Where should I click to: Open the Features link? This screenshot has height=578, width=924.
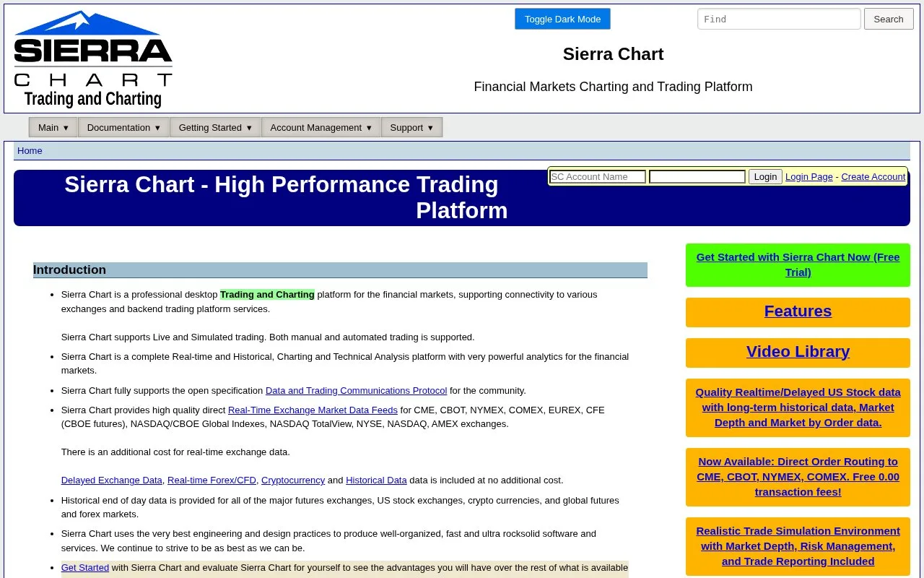[x=798, y=311]
